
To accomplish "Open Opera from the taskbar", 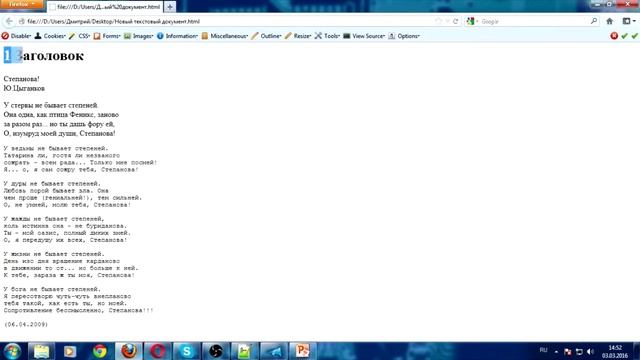I will click(x=158, y=351).
